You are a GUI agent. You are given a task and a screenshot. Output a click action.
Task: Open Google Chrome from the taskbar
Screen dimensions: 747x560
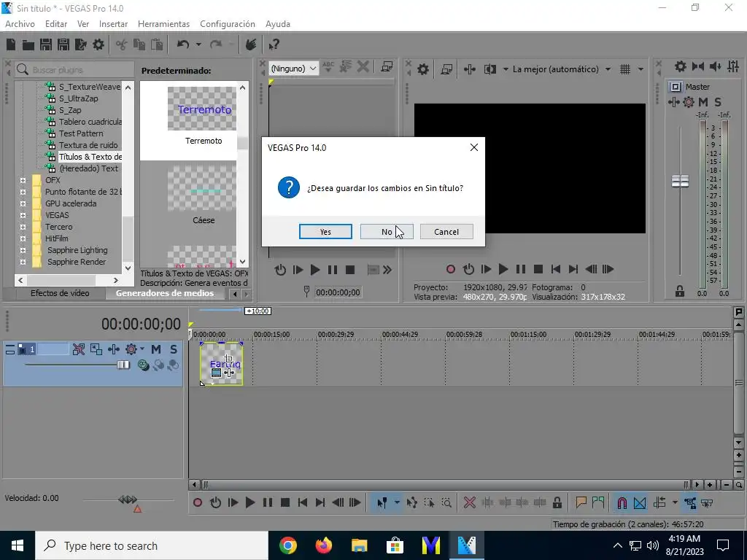tap(288, 545)
